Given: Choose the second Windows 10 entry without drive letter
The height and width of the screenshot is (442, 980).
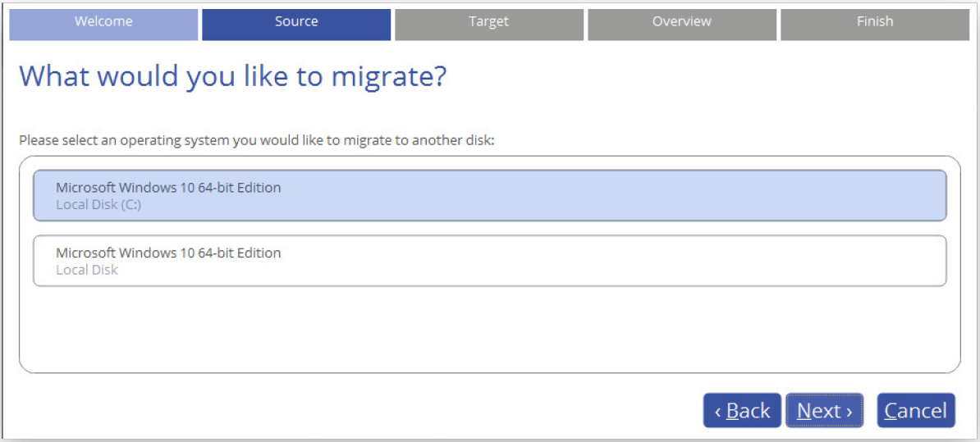Looking at the screenshot, I should pos(489,261).
